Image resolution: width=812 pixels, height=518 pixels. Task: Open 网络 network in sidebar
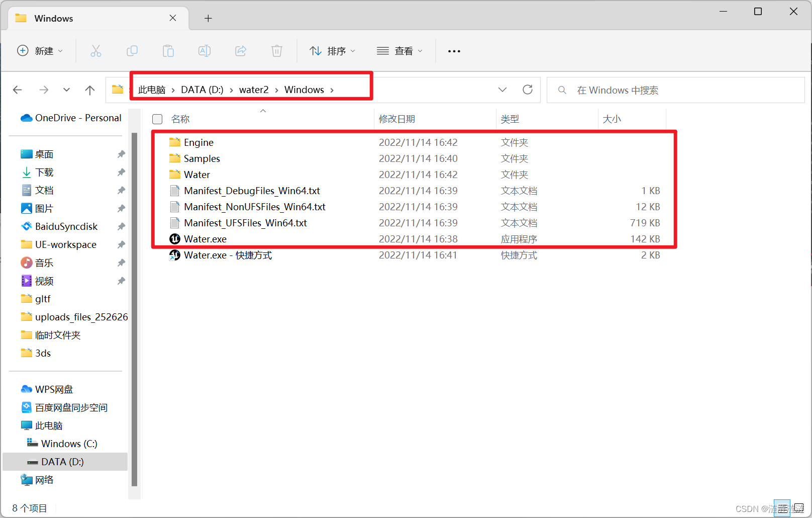37,480
